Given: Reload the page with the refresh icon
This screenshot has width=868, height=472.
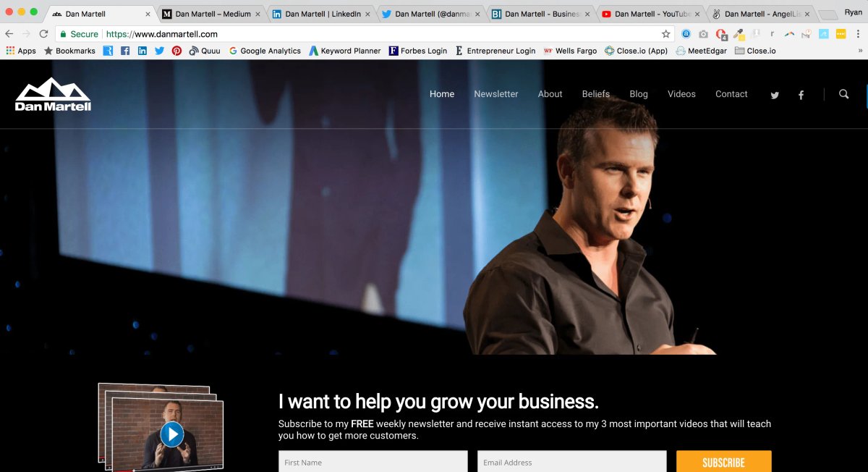Looking at the screenshot, I should [44, 34].
